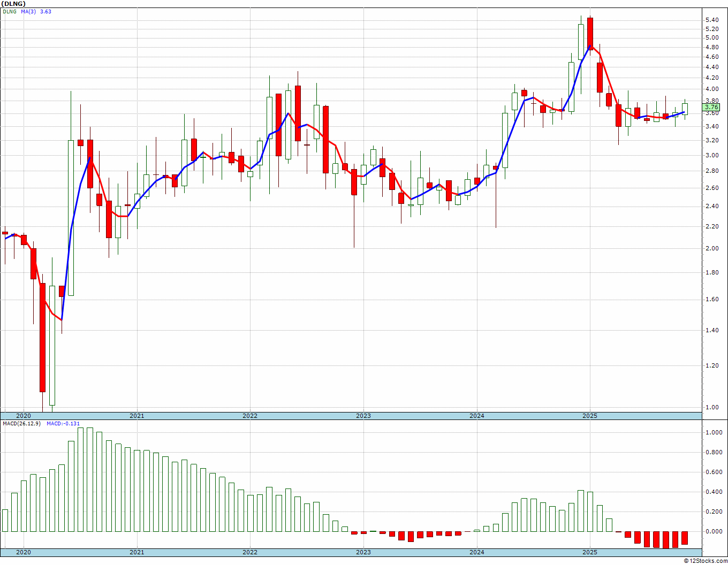The image size is (728, 565).
Task: Select the 4.40 price axis label
Action: [x=712, y=67]
